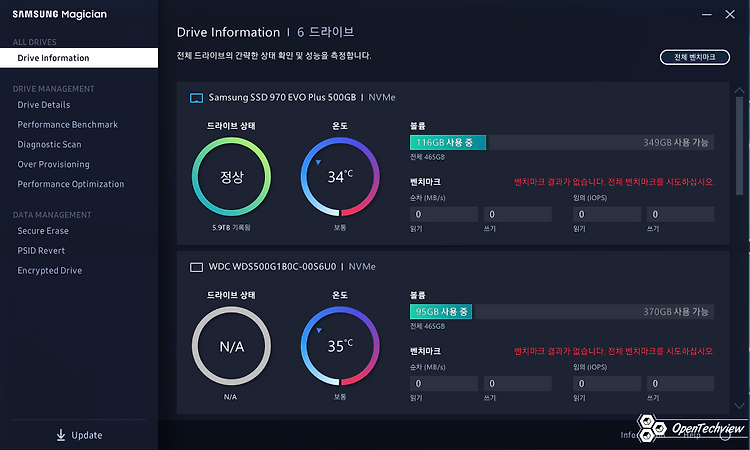Screen dimensions: 750x450
Task: Click the scroll up arrow at list top
Action: click(x=739, y=90)
